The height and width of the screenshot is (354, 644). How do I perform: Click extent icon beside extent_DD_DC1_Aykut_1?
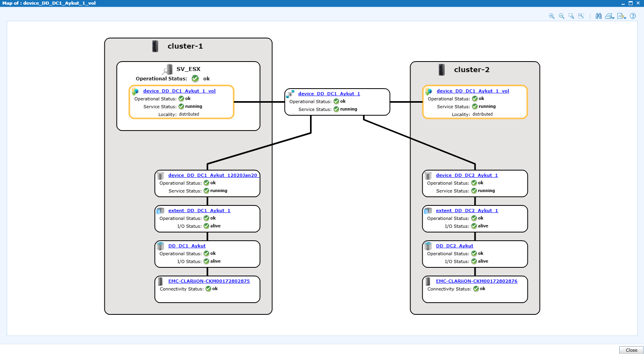[161, 211]
